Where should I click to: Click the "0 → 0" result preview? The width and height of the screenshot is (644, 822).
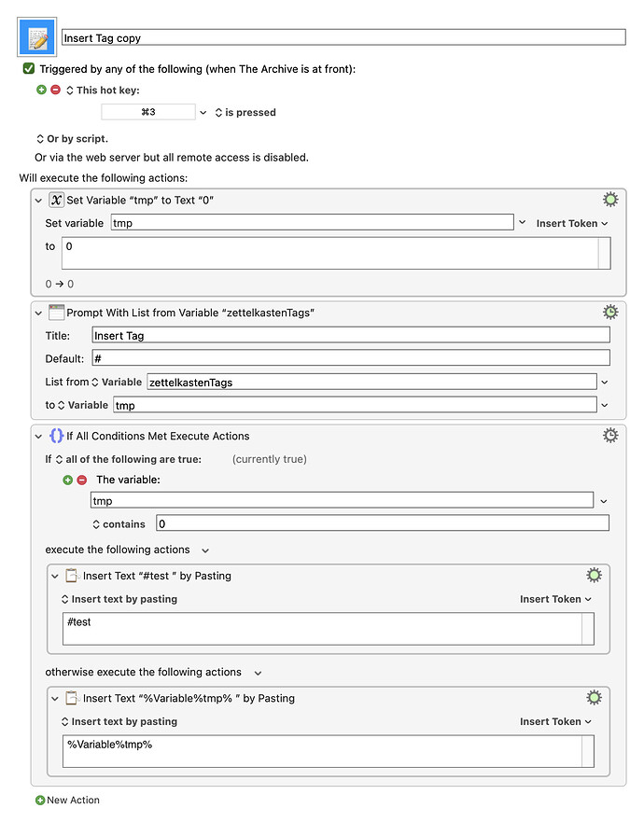59,284
